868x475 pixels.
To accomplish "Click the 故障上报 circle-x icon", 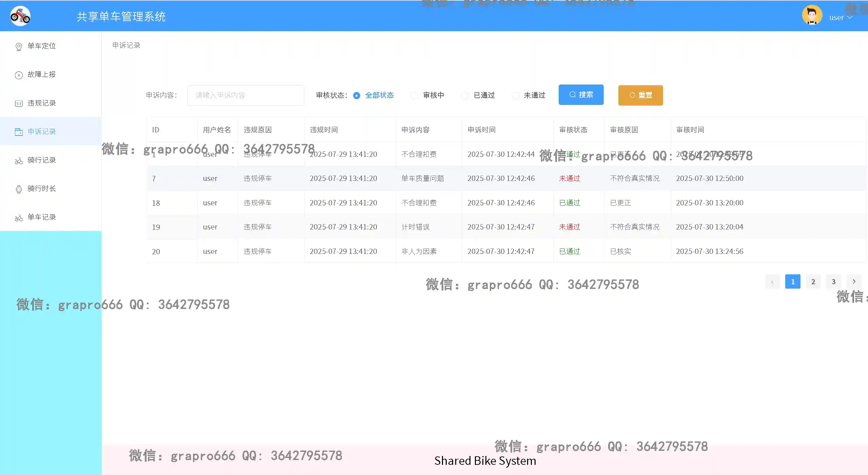I will (19, 75).
